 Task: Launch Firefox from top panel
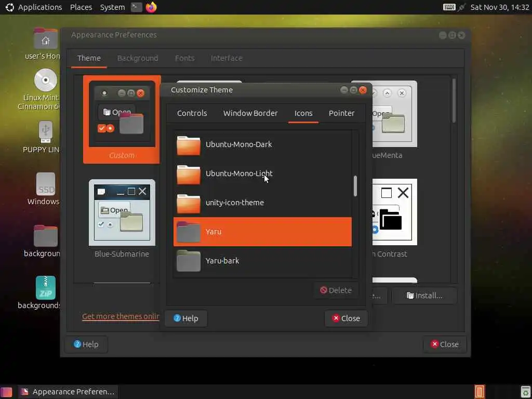click(x=151, y=7)
